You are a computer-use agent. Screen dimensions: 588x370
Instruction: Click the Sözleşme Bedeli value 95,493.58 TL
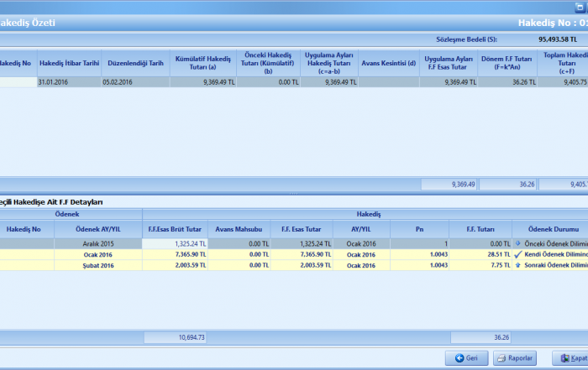click(557, 39)
